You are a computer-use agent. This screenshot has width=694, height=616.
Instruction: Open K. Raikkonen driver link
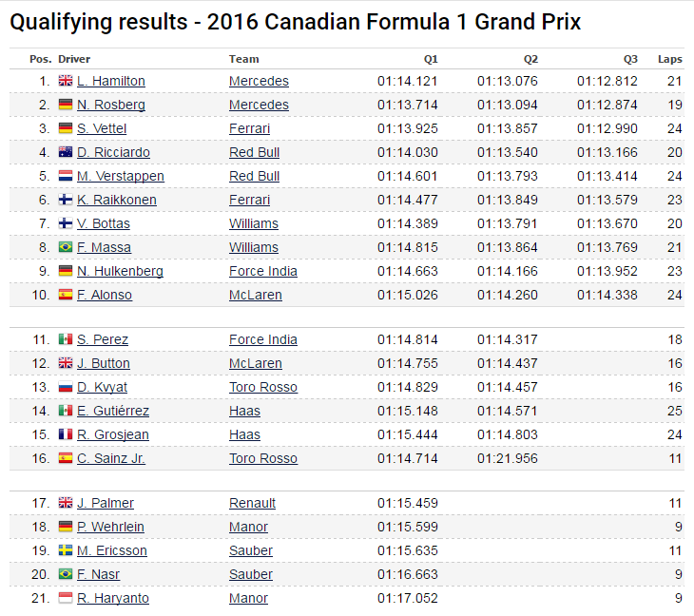pos(117,200)
